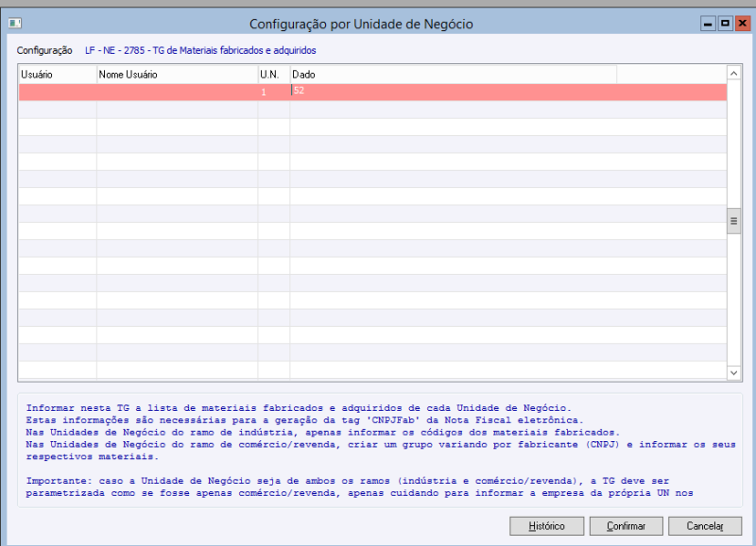Click the scrollbar right-pane thumb

[x=733, y=220]
